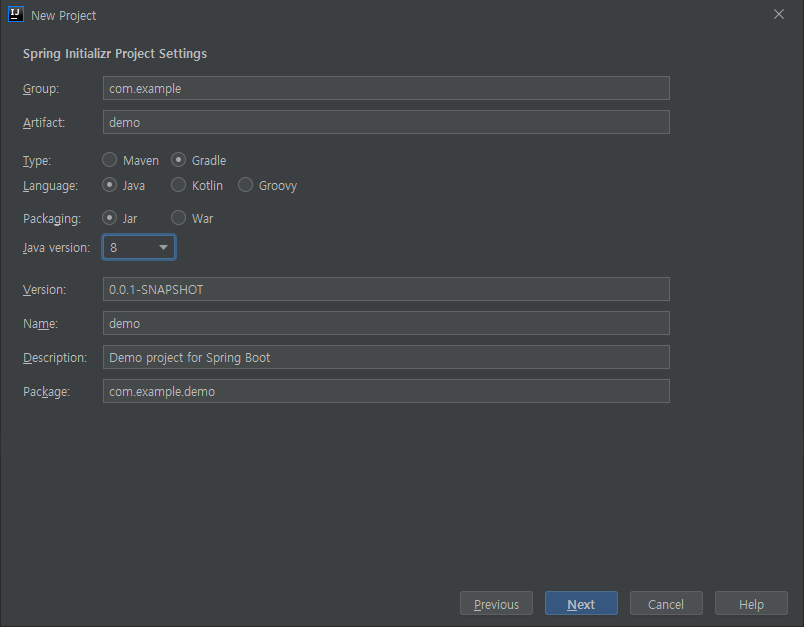The height and width of the screenshot is (627, 804).
Task: Click the Artifact input field
Action: click(386, 122)
